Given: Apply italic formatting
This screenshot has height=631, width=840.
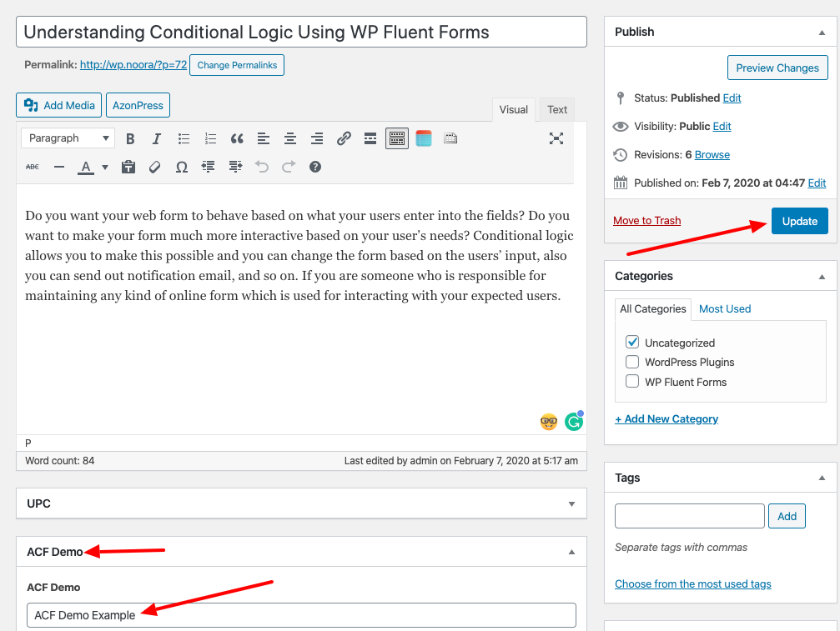Looking at the screenshot, I should [x=156, y=138].
